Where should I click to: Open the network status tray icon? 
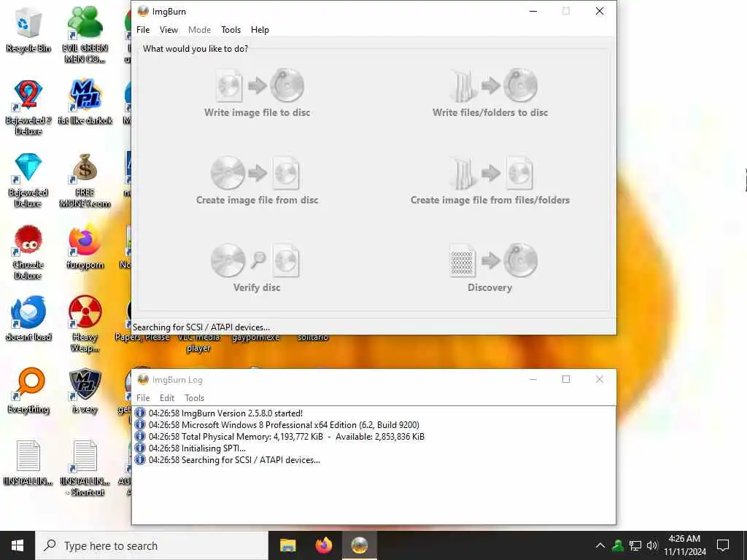(x=635, y=545)
